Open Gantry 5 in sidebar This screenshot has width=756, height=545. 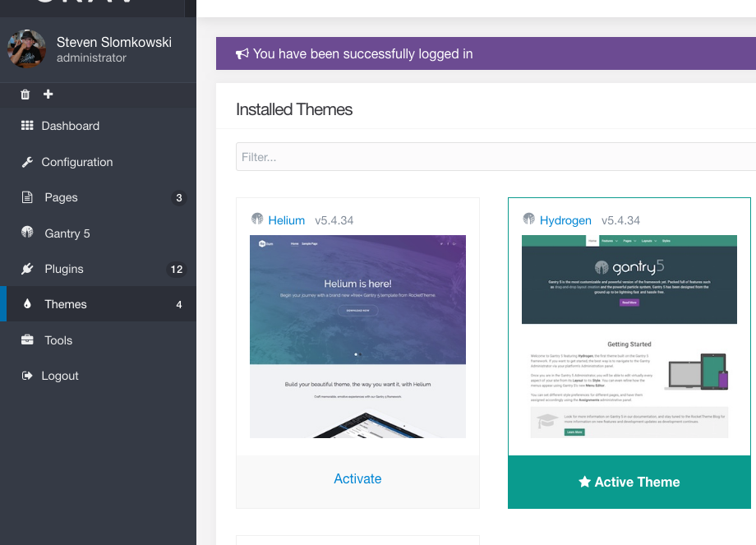click(x=99, y=233)
